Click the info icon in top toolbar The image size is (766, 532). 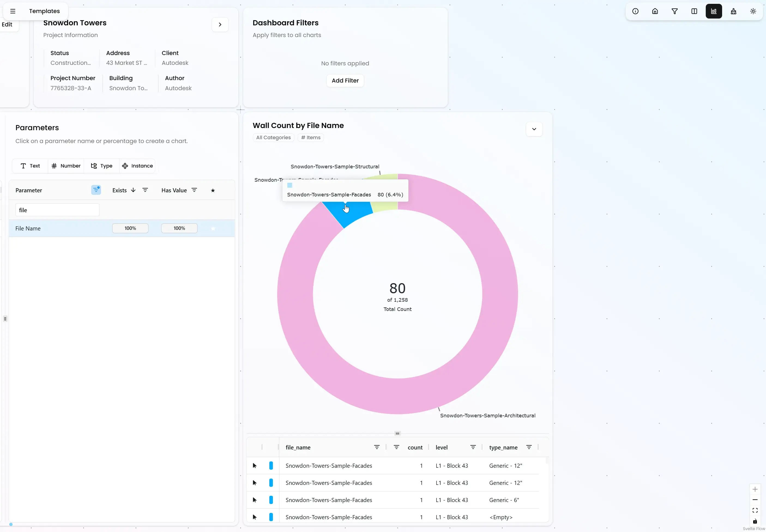click(635, 11)
